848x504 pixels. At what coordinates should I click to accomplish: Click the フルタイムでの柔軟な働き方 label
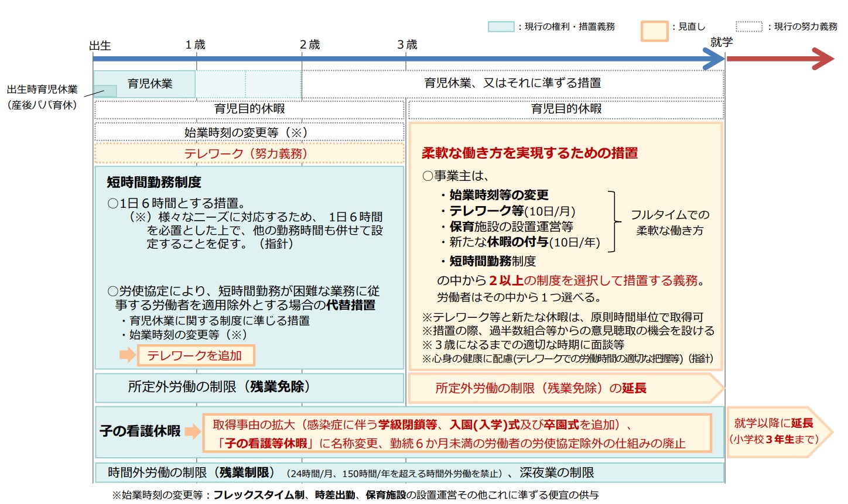[x=670, y=222]
